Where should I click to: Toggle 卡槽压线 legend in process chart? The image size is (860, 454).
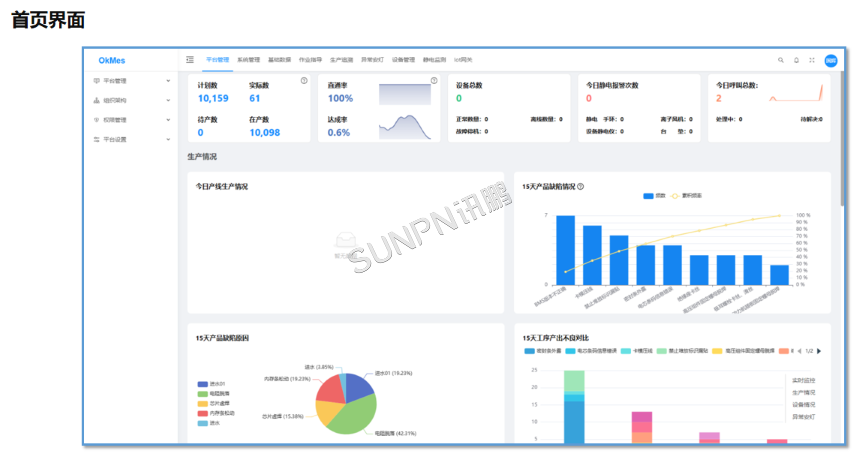tap(637, 351)
